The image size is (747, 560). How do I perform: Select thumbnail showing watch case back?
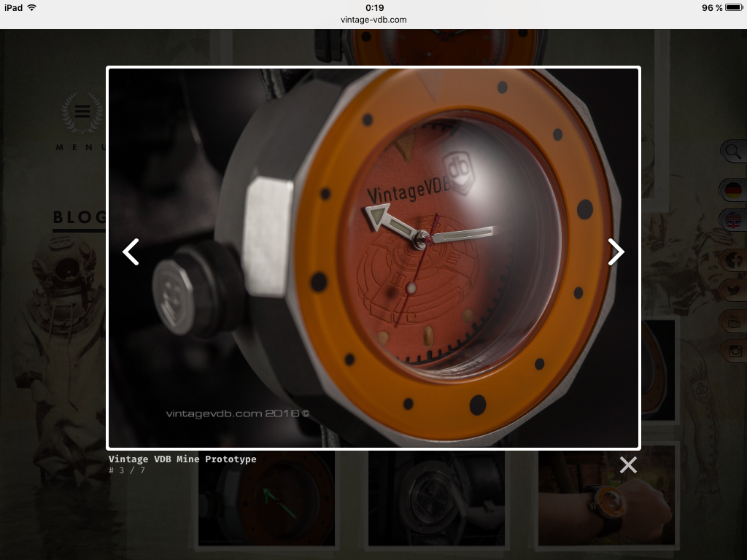436,498
